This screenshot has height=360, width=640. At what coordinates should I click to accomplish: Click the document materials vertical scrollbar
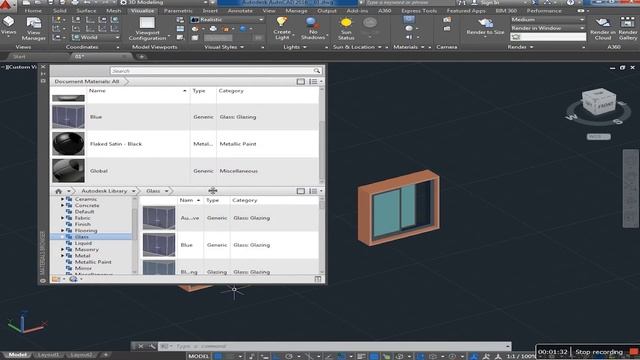click(x=322, y=135)
